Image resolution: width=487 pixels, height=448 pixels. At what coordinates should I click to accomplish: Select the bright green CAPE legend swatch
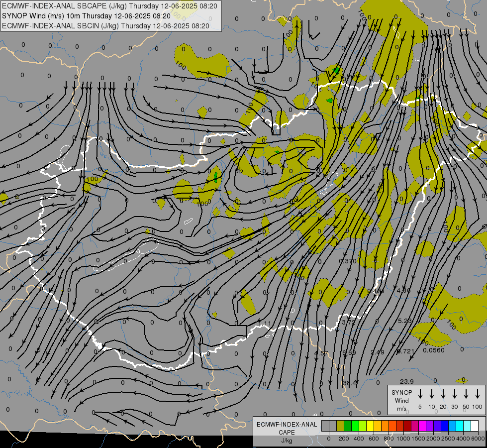[355, 426]
